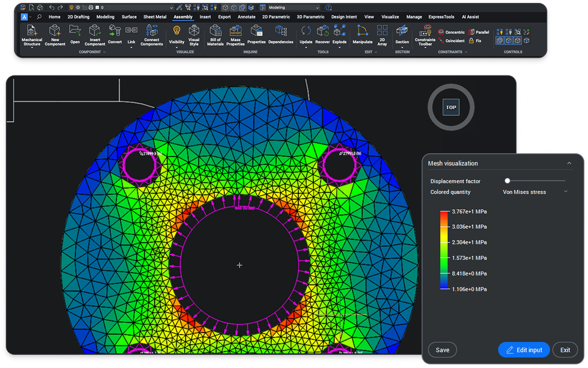Screen dimensions: 588x368
Task: Select the Mechanical Structure tool
Action: [32, 37]
